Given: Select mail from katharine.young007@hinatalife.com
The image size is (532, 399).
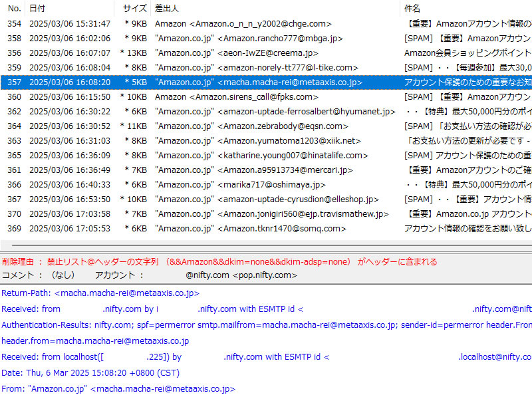Looking at the screenshot, I should (x=266, y=155).
